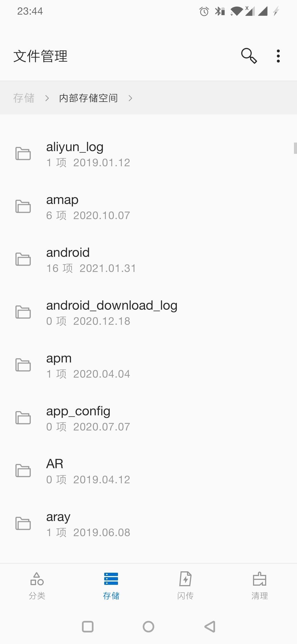Switch to the 分类 tab
This screenshot has height=644, width=297.
coord(37,586)
